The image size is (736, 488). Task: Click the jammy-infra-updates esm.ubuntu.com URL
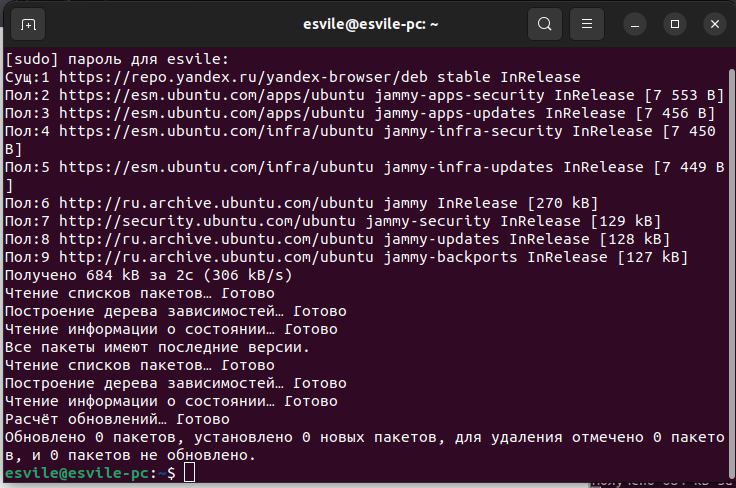point(216,167)
